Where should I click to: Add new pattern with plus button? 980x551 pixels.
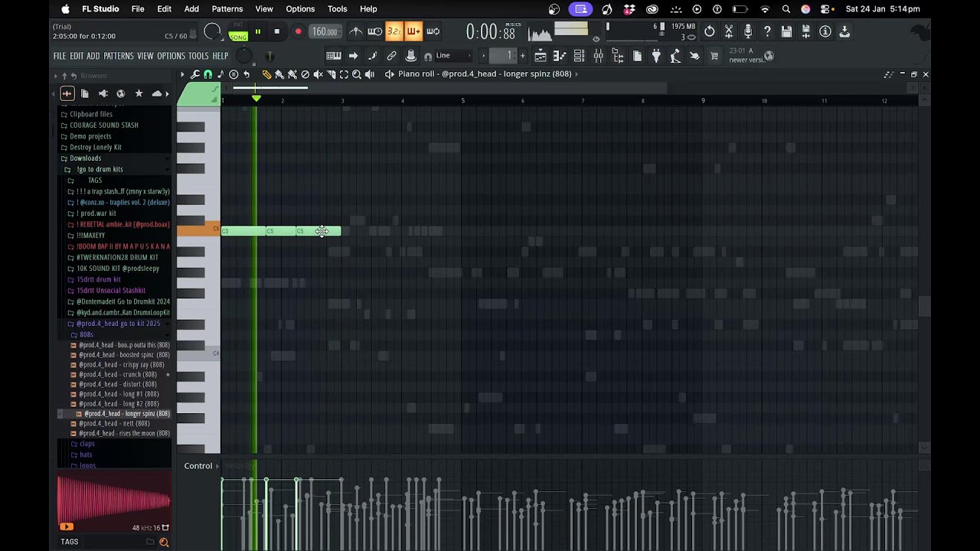tap(523, 56)
